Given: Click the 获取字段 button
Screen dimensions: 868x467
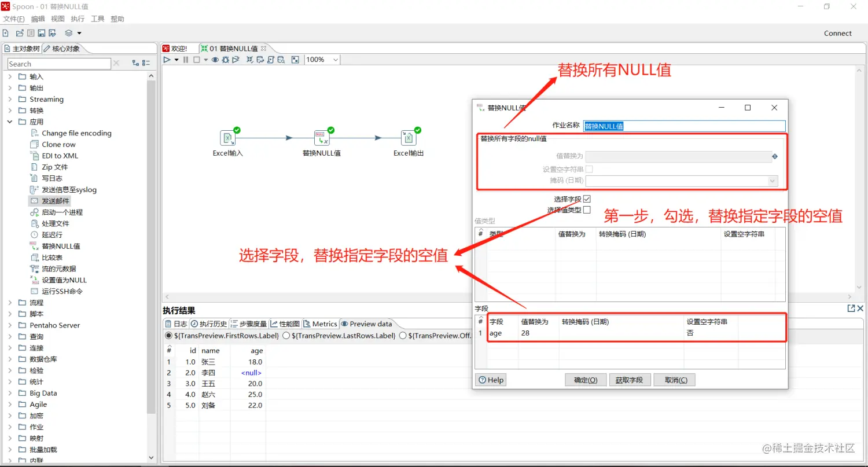Looking at the screenshot, I should coord(629,380).
